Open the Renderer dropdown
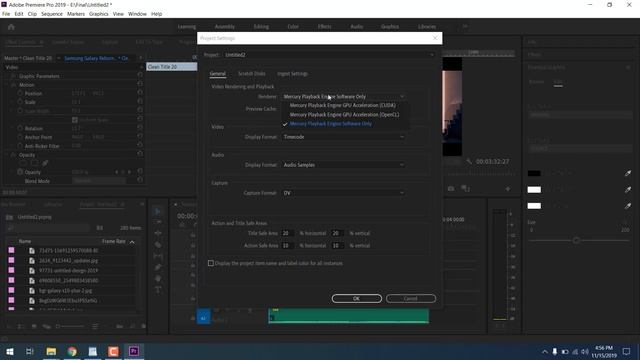 343,97
